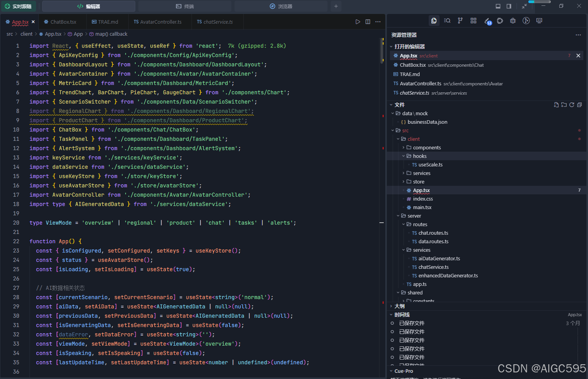Screen dimensions: 588x379
Task: Toggle the side panel layout icon
Action: tap(509, 6)
